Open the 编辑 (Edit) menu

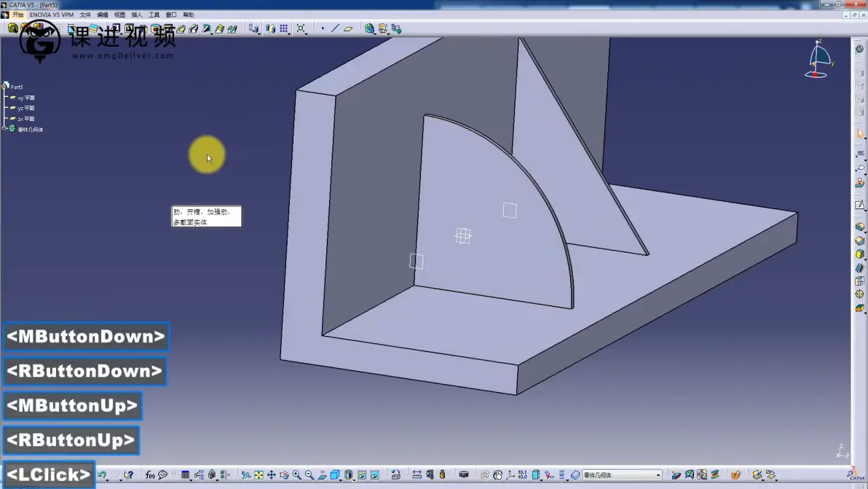(103, 15)
